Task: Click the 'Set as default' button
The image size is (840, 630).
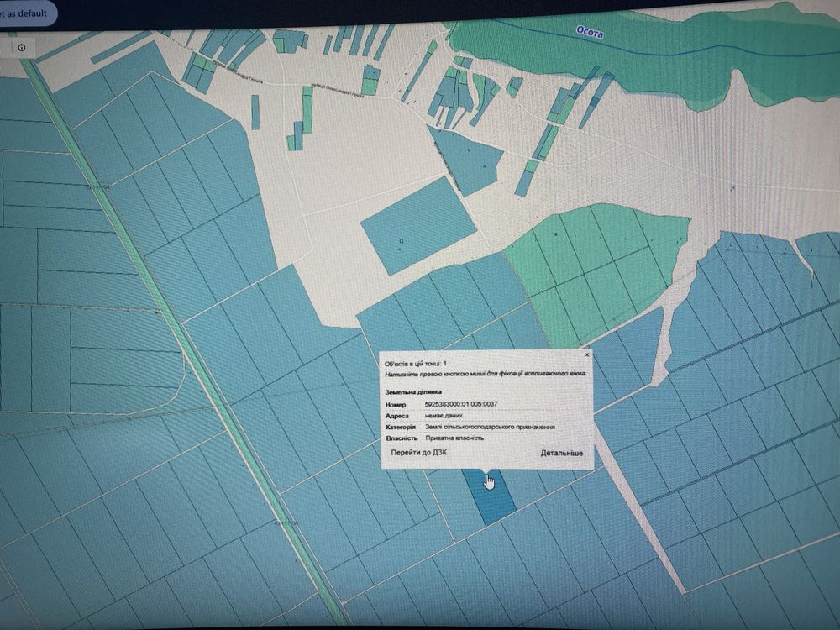Action: click(x=25, y=13)
